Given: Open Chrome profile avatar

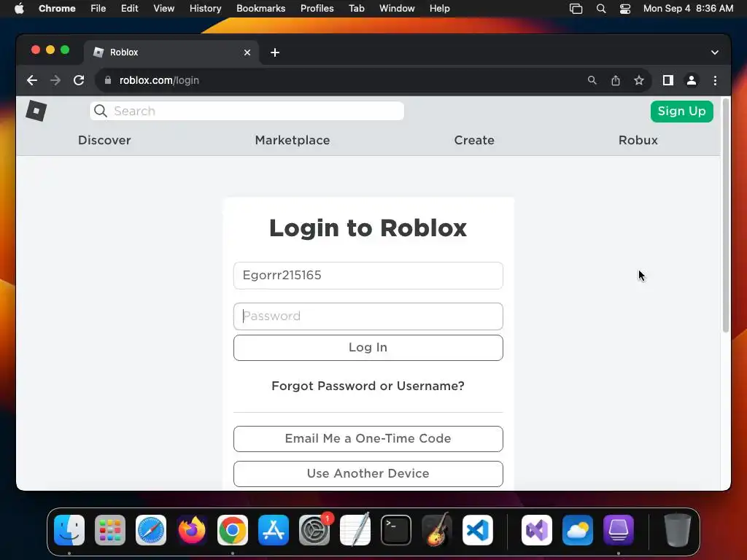Looking at the screenshot, I should coord(692,80).
